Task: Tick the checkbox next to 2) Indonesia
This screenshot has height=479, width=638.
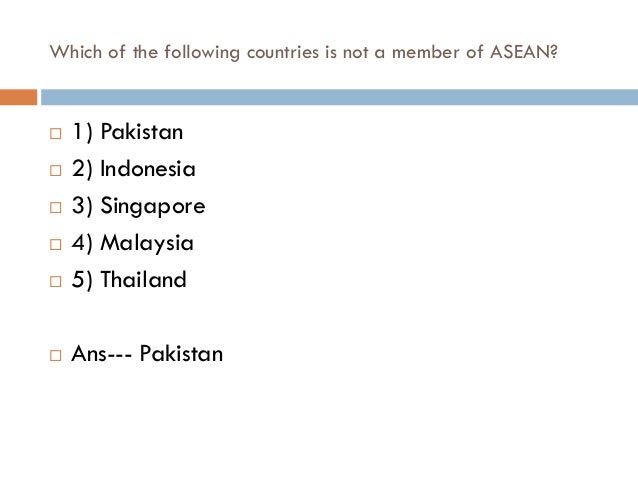Action: pos(55,171)
